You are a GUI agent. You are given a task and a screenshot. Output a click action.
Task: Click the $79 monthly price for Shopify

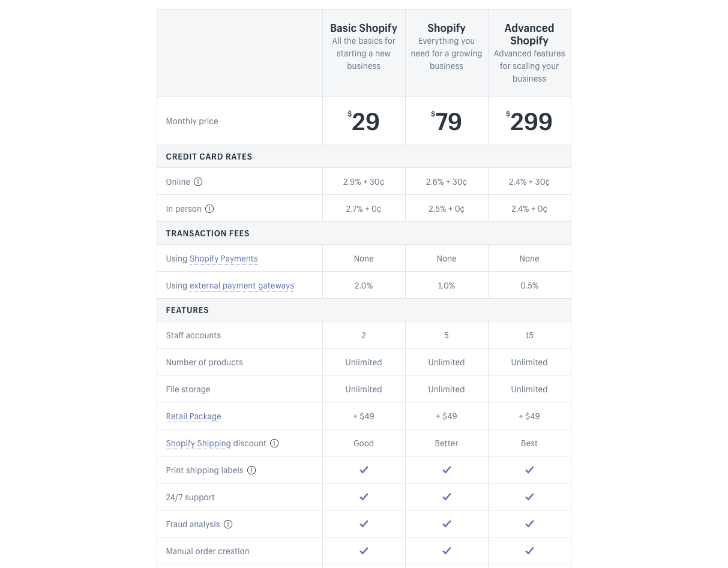[447, 121]
